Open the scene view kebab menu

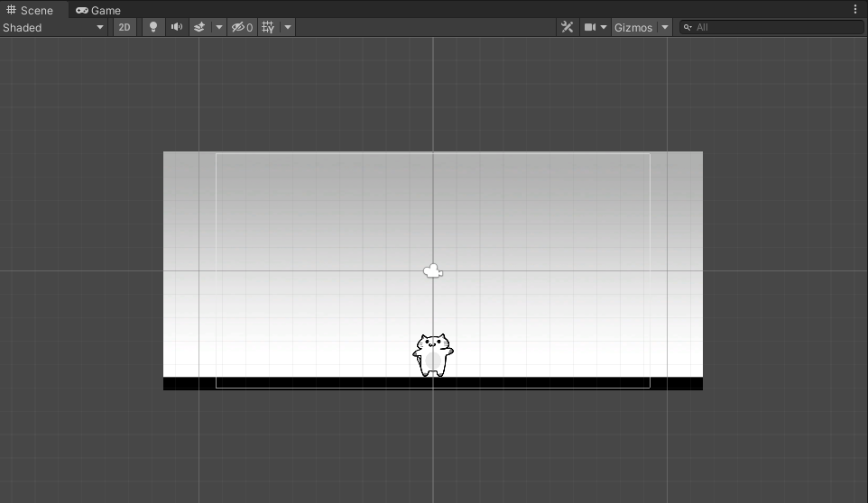855,9
